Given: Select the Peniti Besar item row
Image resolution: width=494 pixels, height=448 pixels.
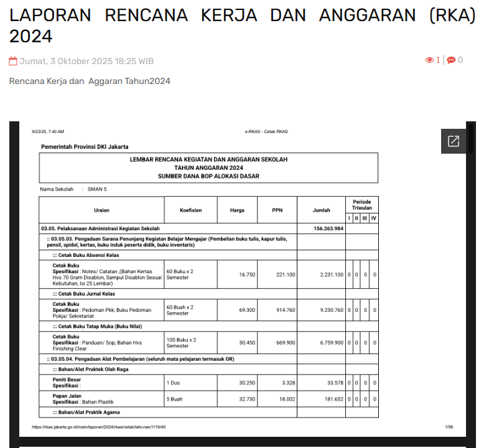Looking at the screenshot, I should (x=67, y=380).
